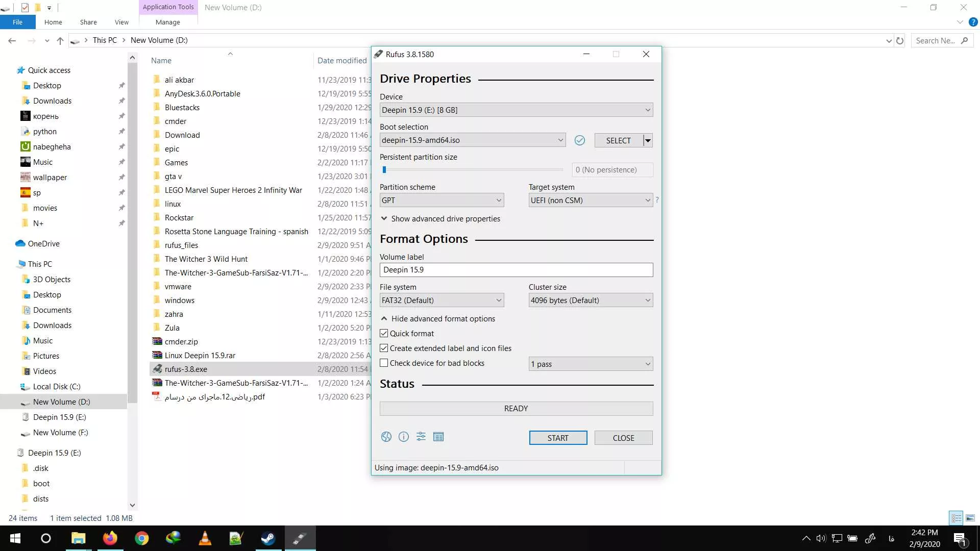Launch Google Chrome from taskbar

tap(141, 538)
